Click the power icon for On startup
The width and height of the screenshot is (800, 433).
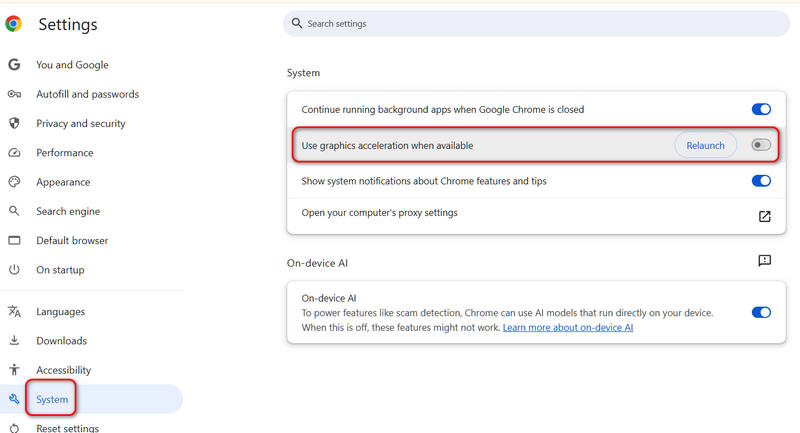(14, 269)
